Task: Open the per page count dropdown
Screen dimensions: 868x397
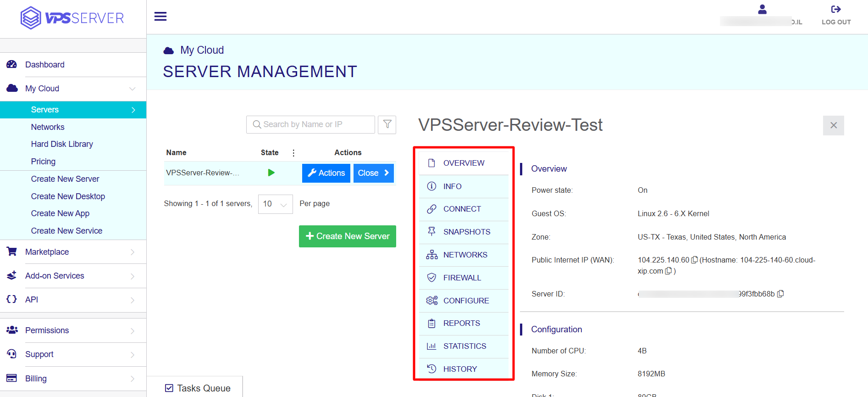Action: tap(275, 204)
